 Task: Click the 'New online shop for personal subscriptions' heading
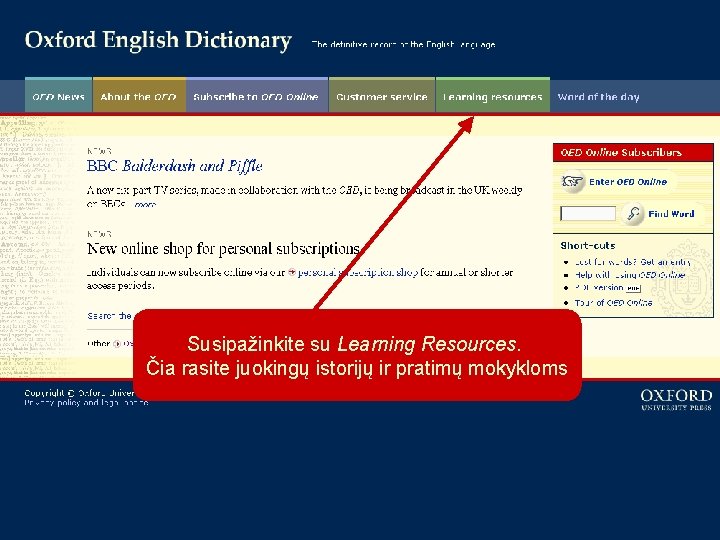223,249
